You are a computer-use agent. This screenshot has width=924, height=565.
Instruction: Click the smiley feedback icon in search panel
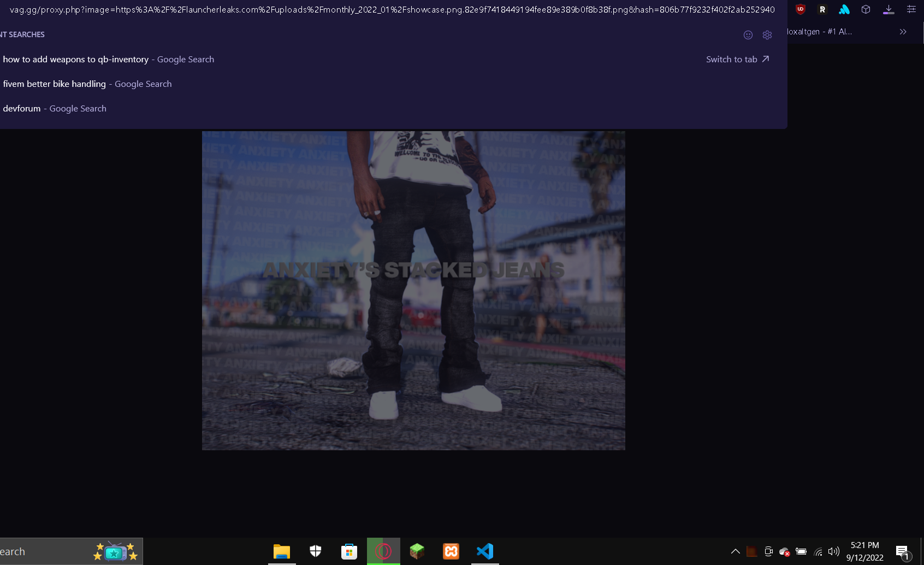click(748, 35)
